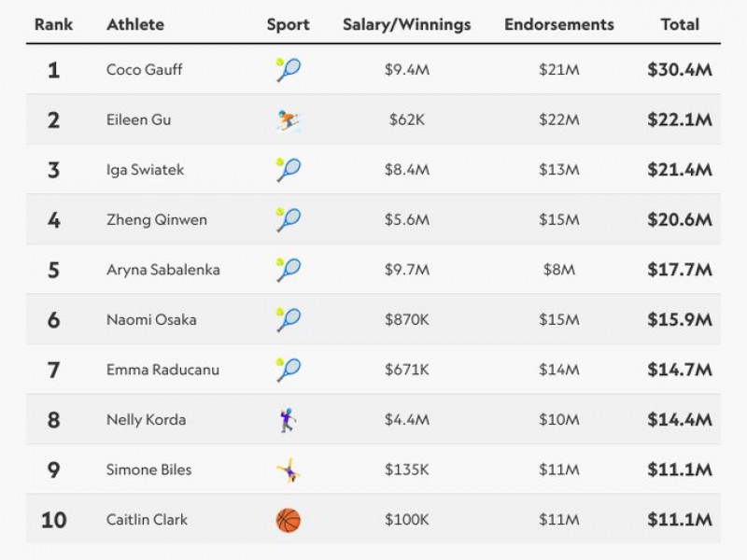Click the Sport column header
747x560 pixels.
(288, 24)
